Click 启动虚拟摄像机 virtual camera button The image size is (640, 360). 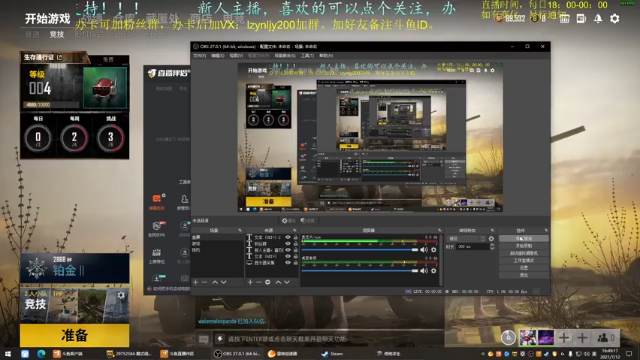pyautogui.click(x=524, y=253)
